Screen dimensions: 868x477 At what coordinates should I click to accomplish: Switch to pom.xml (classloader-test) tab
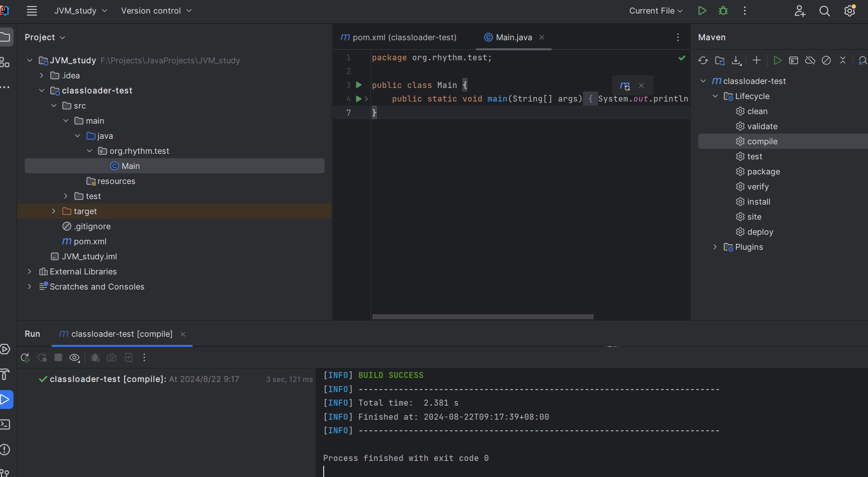tap(399, 37)
